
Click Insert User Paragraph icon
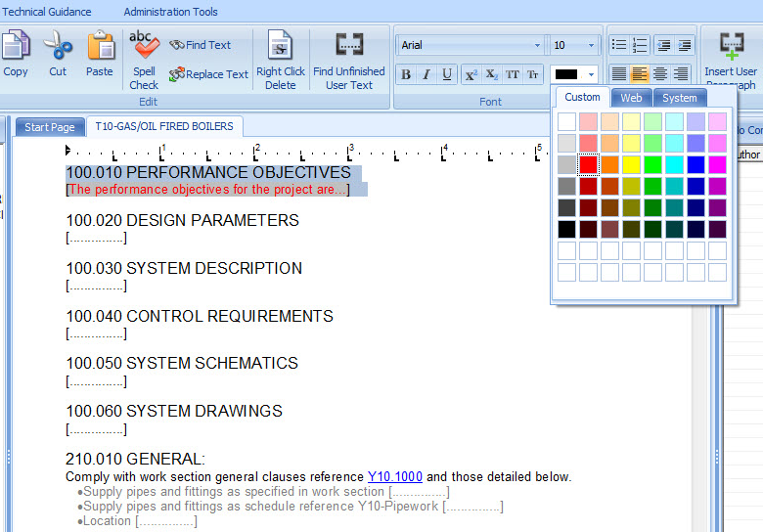pos(732,46)
